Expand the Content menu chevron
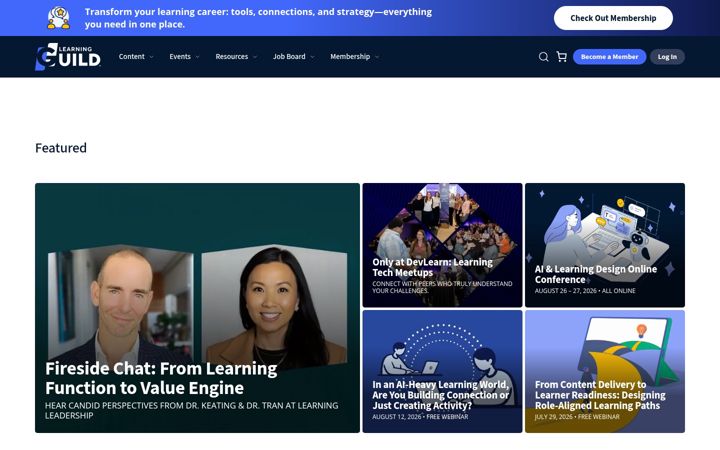 (152, 57)
